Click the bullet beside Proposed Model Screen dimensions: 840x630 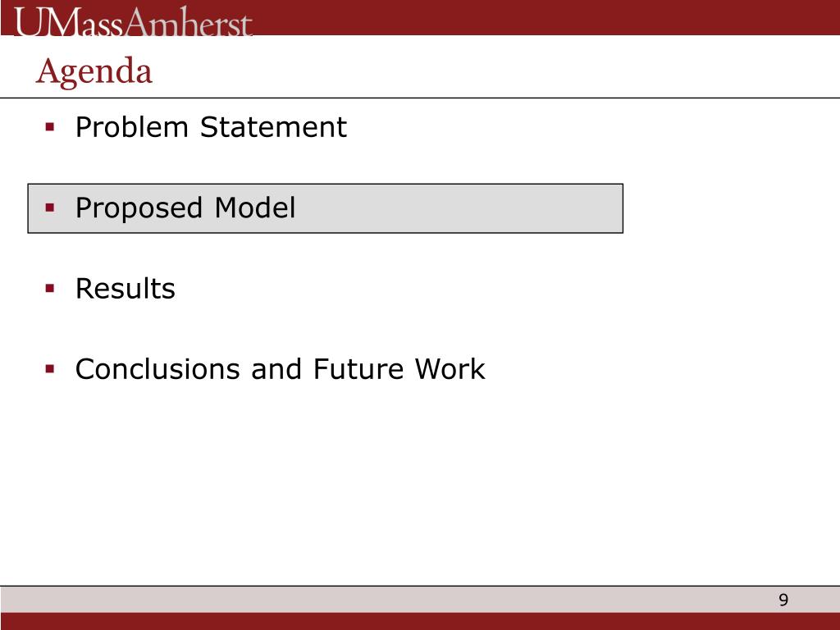(50, 208)
